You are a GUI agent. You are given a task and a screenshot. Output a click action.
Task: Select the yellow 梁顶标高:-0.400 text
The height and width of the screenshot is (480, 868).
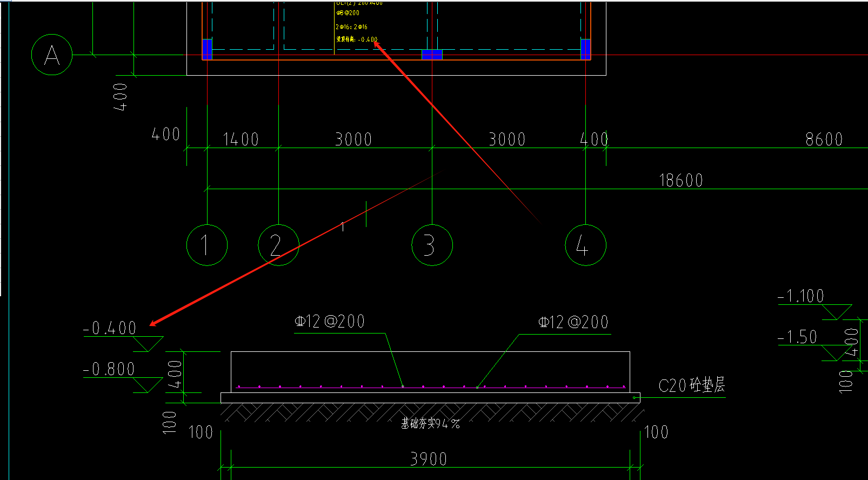[x=357, y=39]
